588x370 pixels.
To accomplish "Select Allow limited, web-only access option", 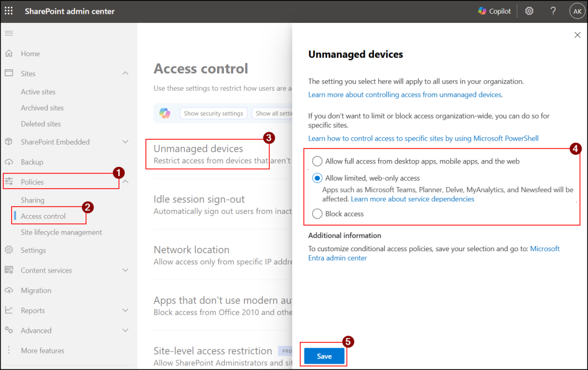I will pos(317,178).
